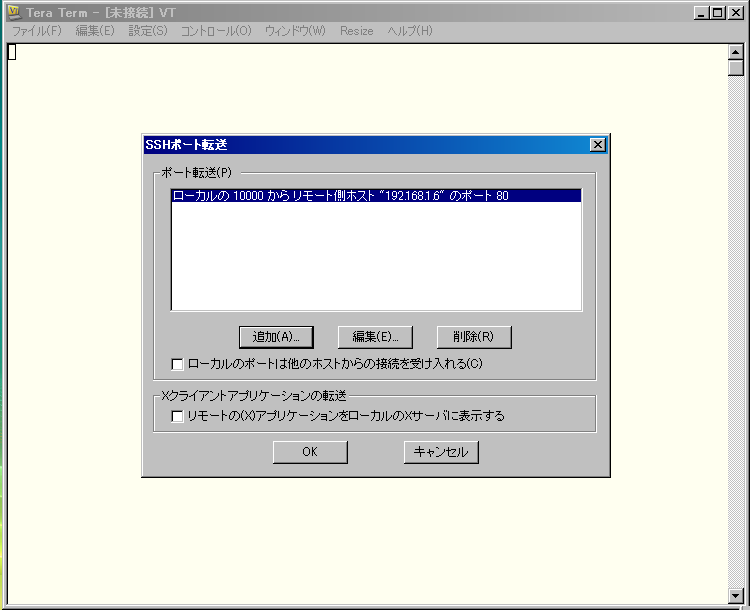
Task: Maximize the Tera Term window
Action: pyautogui.click(x=718, y=13)
